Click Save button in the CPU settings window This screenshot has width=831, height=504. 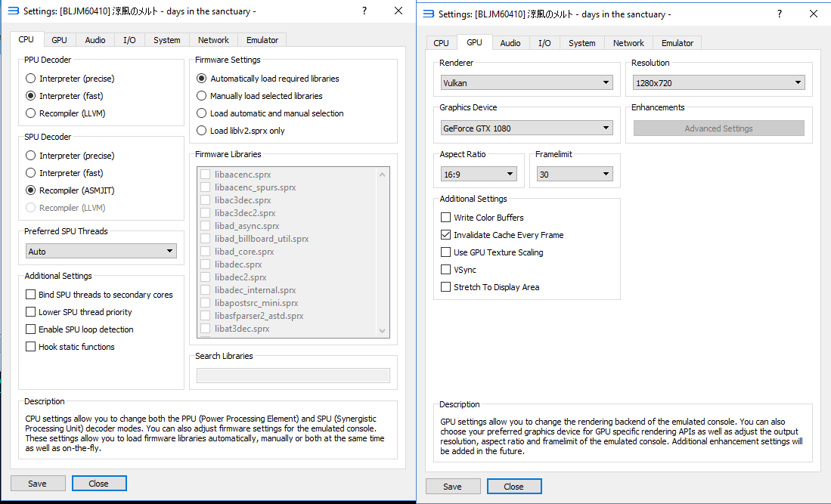coord(37,484)
